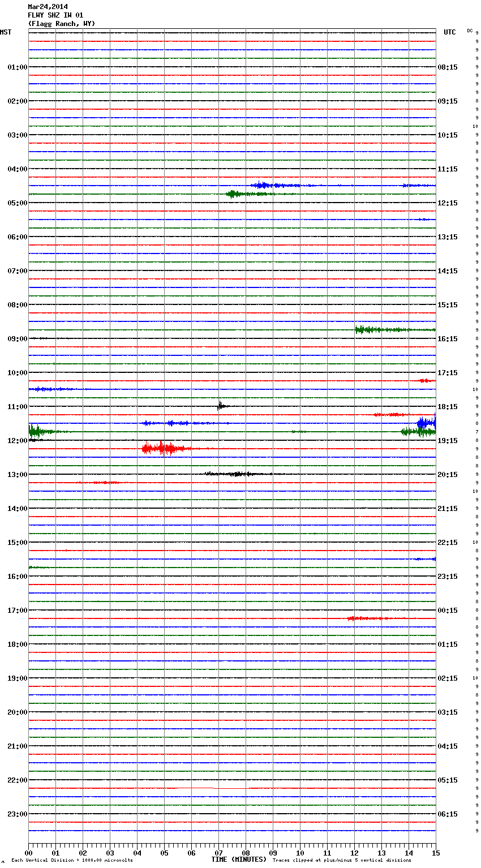The height and width of the screenshot is (868, 481).
Task: Select the 19:00 MST time label
Action: 18,678
